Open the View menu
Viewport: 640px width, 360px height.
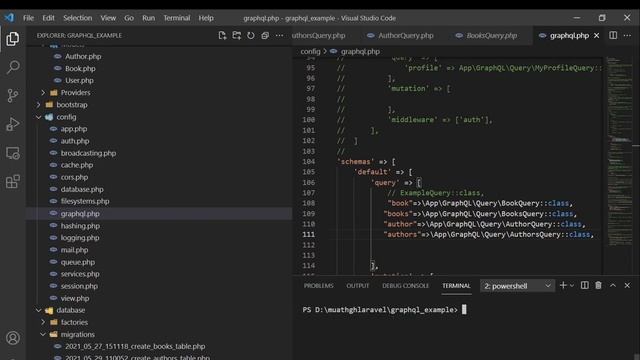pos(108,18)
